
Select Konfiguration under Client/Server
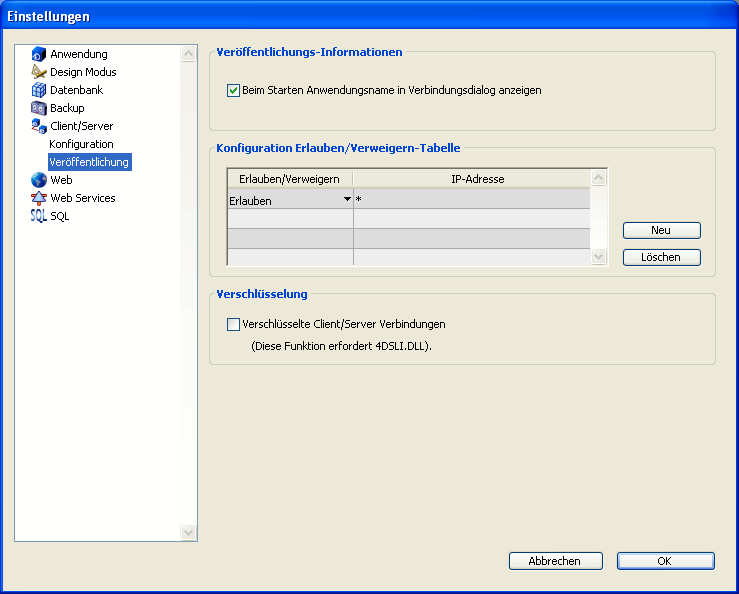pyautogui.click(x=81, y=144)
